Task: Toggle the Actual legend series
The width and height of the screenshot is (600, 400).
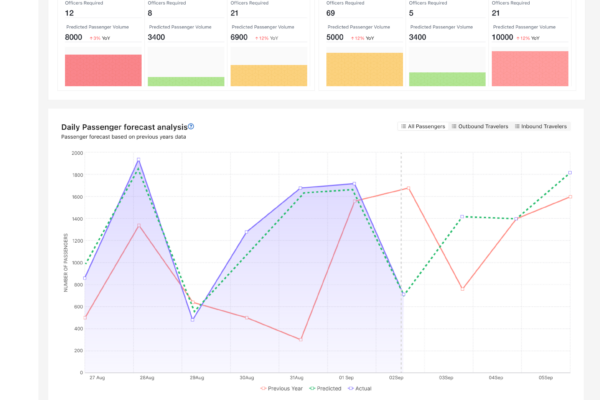Action: pyautogui.click(x=360, y=389)
